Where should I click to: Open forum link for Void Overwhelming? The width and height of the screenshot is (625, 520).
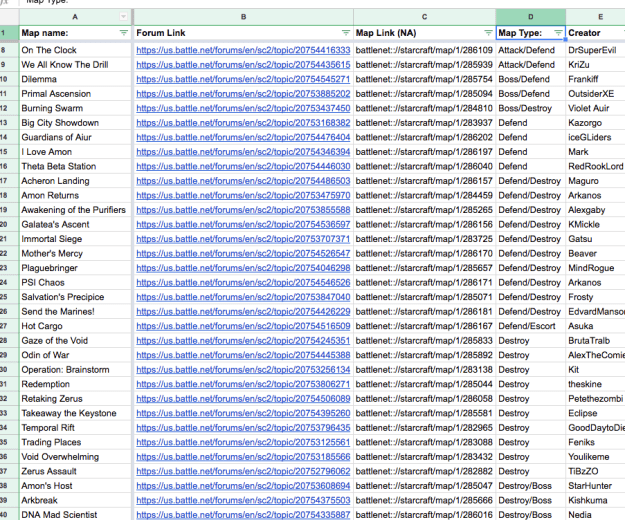tap(243, 457)
